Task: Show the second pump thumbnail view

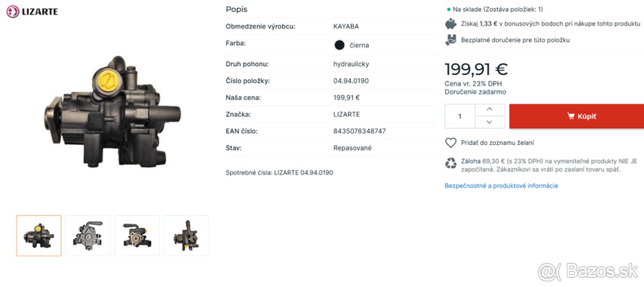Action: (x=88, y=236)
